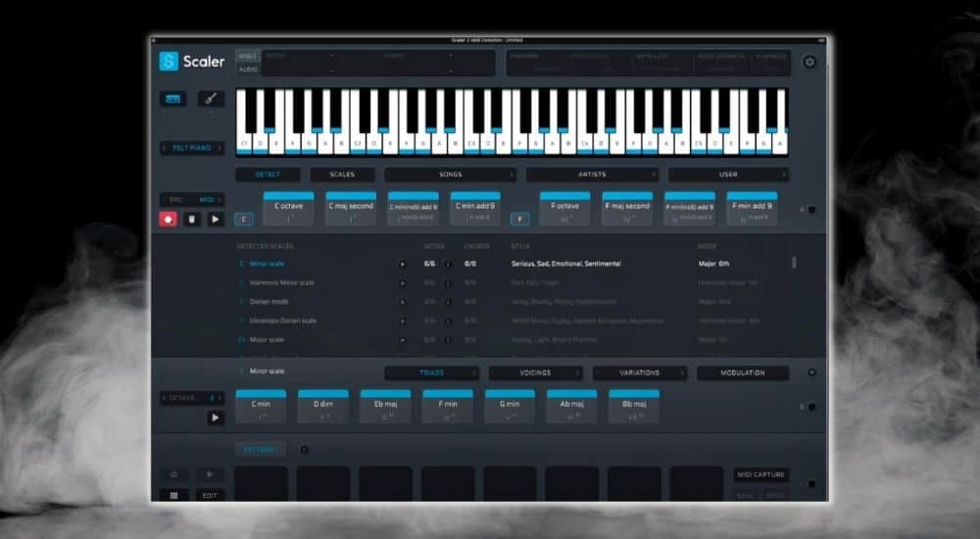Show info for the Major scale row
The width and height of the screenshot is (980, 539).
tap(448, 340)
